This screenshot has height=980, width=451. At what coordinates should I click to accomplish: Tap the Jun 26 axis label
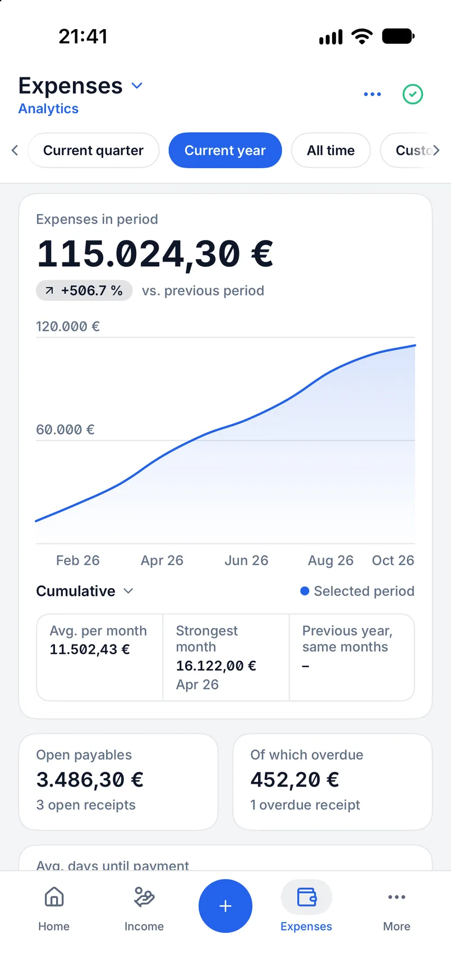(246, 560)
